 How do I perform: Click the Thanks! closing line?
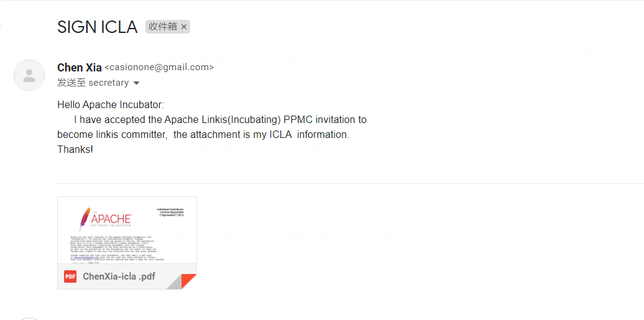pyautogui.click(x=75, y=149)
